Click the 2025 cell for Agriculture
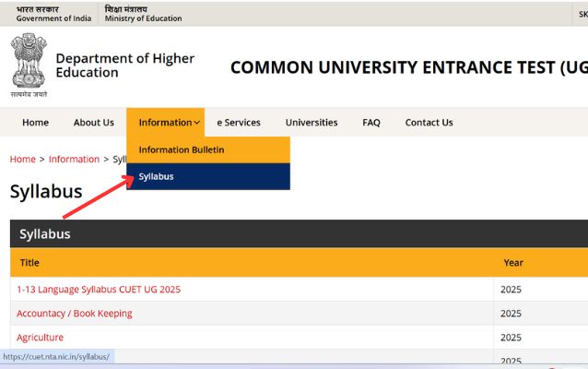588x369 pixels. pyautogui.click(x=511, y=338)
